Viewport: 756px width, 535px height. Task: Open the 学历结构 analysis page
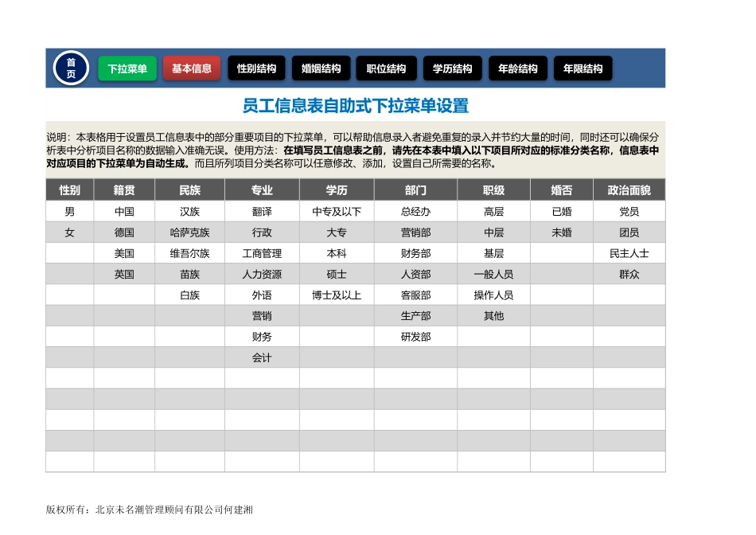(x=452, y=68)
